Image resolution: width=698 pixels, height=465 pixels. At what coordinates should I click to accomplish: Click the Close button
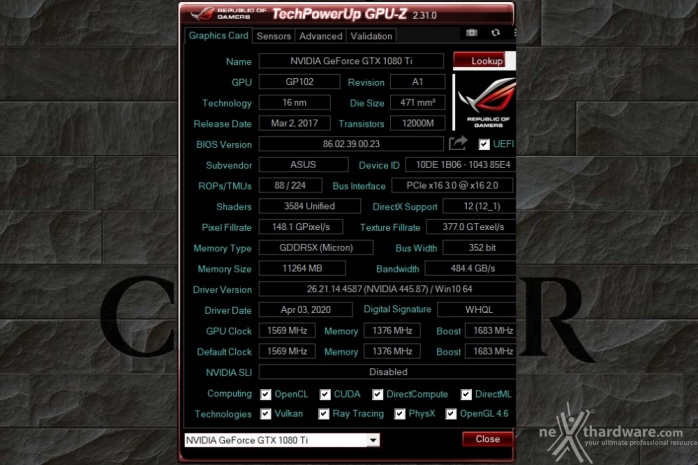(487, 439)
